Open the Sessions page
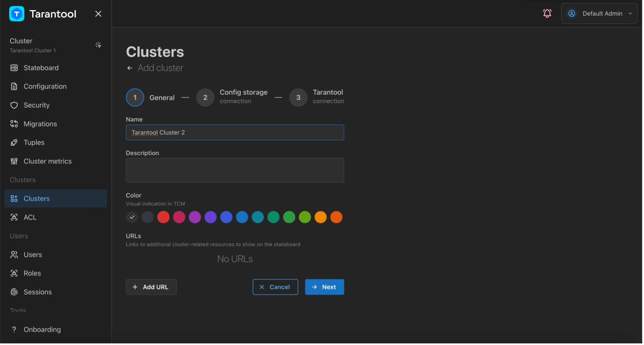 point(56,292)
